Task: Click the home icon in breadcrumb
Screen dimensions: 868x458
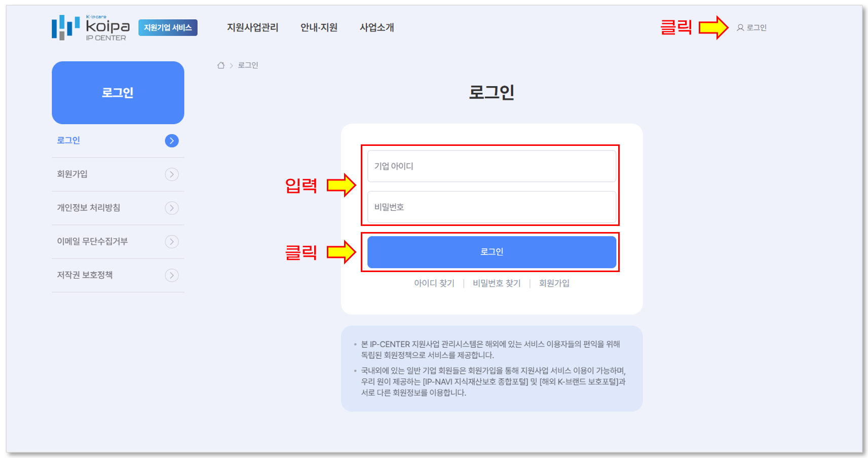Action: pos(221,65)
